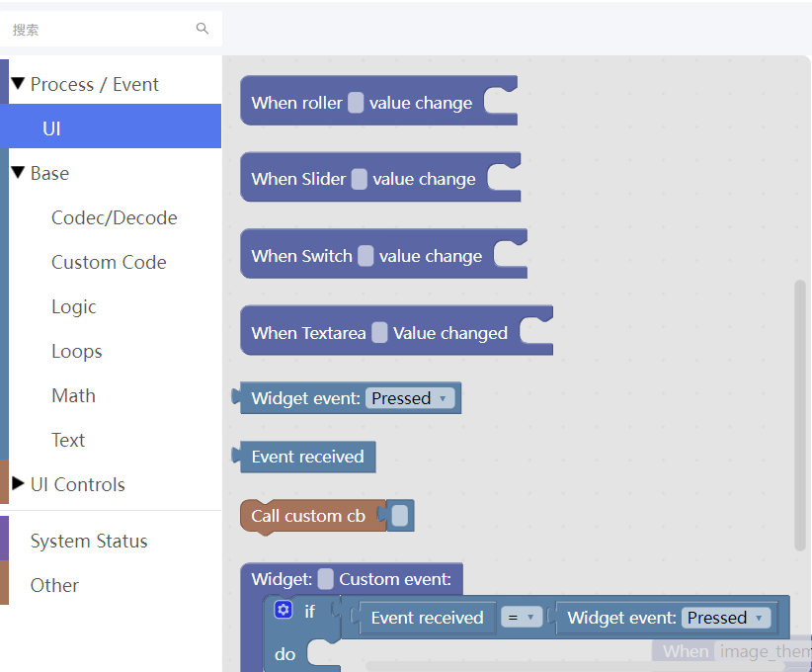Click inside the search input field
The height and width of the screenshot is (672, 812).
tap(99, 29)
